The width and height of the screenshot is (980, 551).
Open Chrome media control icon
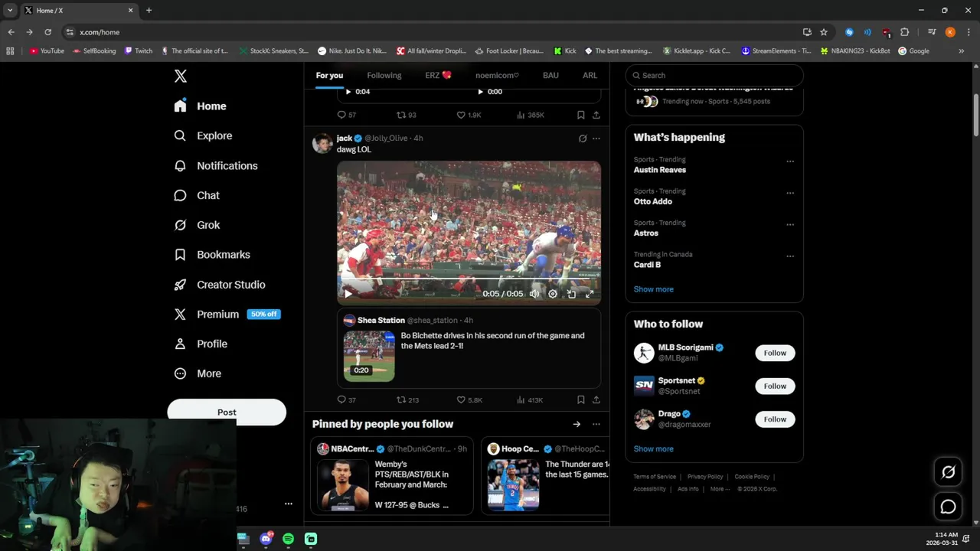pyautogui.click(x=932, y=32)
